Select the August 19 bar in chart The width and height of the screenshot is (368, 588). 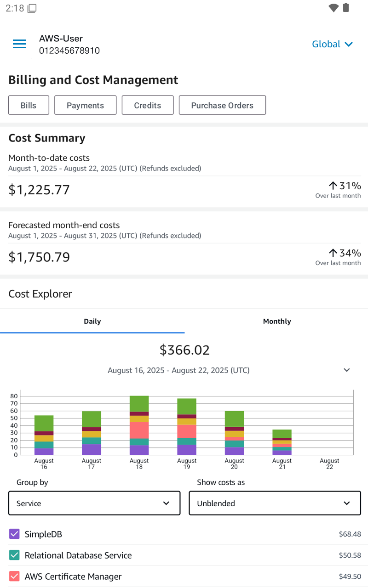[187, 427]
